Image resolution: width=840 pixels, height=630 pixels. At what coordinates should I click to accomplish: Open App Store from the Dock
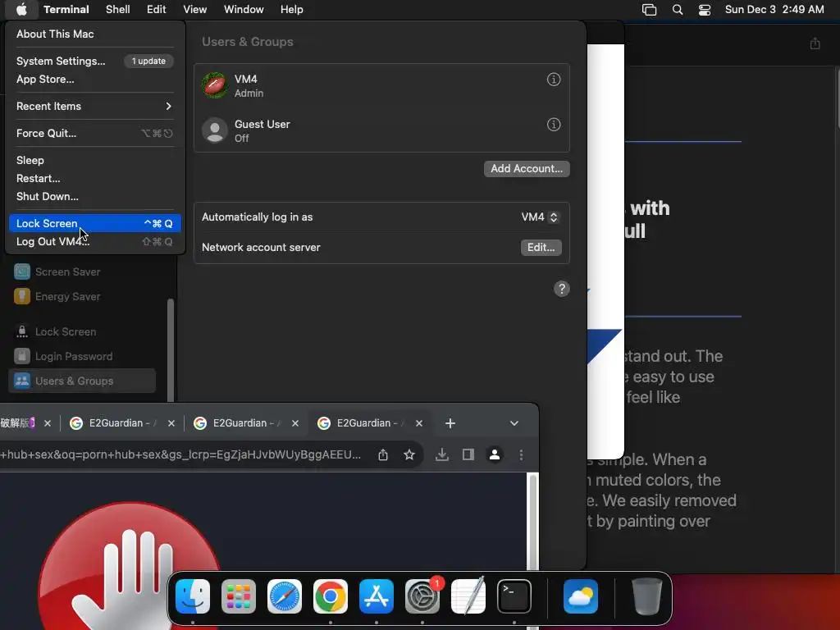tap(377, 596)
